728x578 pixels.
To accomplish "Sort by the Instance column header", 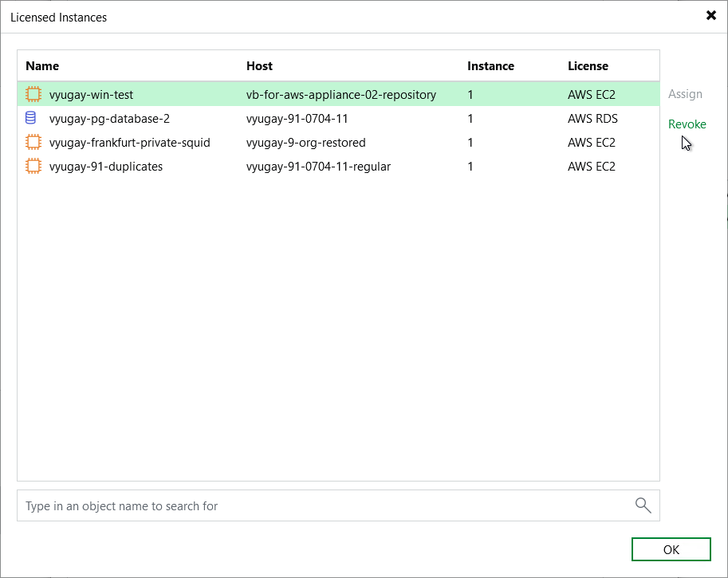I will [x=490, y=66].
